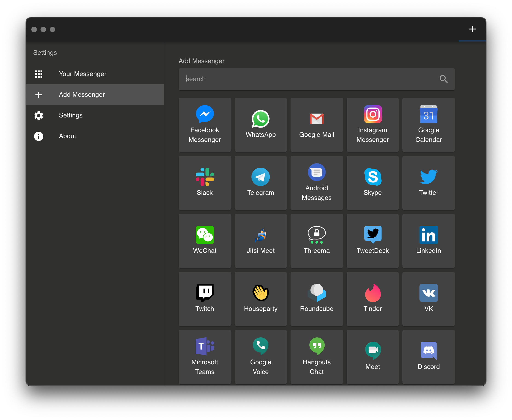Add the TweetDeck service
The image size is (512, 420).
click(372, 241)
